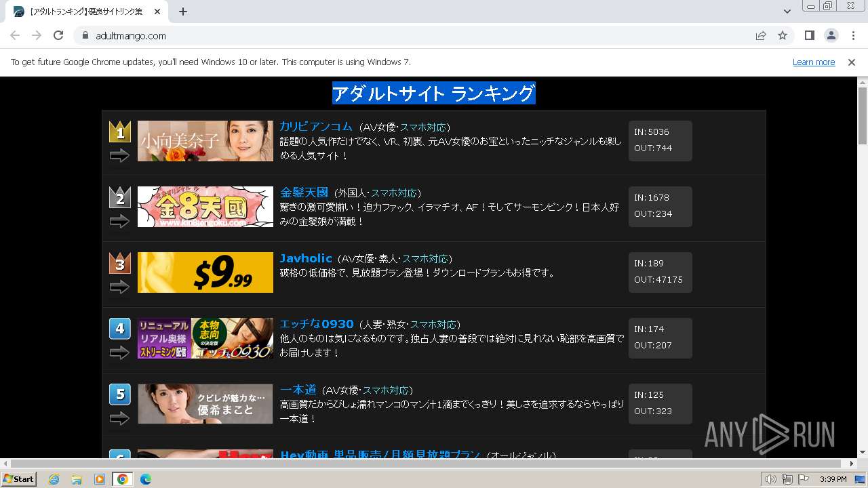This screenshot has height=488, width=868.
Task: Click the blue rank 4 badge
Action: 120,329
